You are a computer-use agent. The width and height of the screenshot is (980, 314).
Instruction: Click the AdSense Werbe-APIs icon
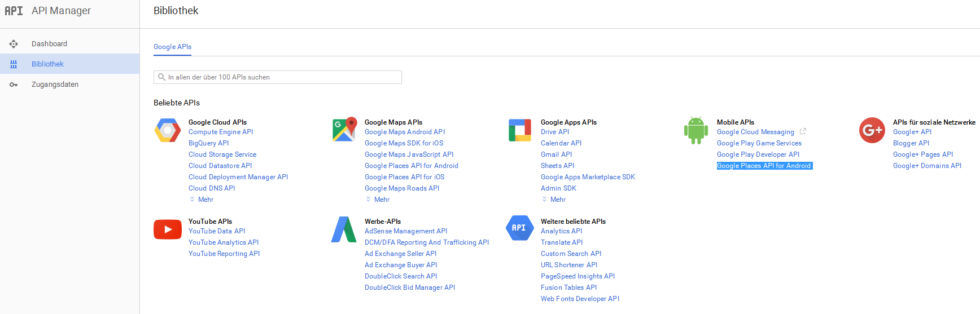[x=344, y=229]
